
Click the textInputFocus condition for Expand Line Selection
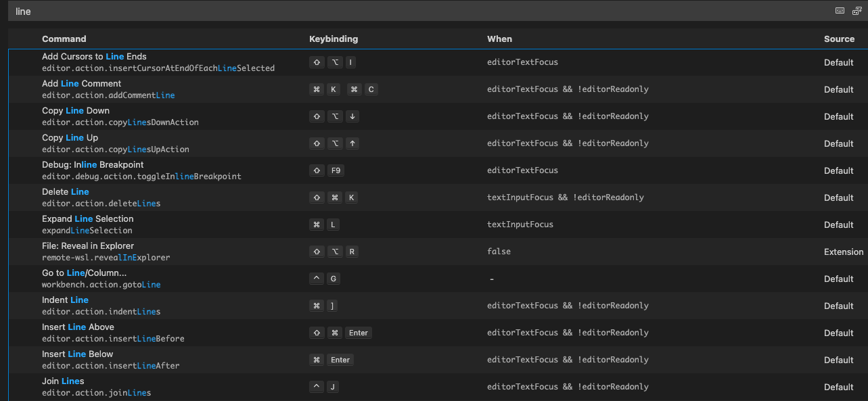[x=520, y=225]
